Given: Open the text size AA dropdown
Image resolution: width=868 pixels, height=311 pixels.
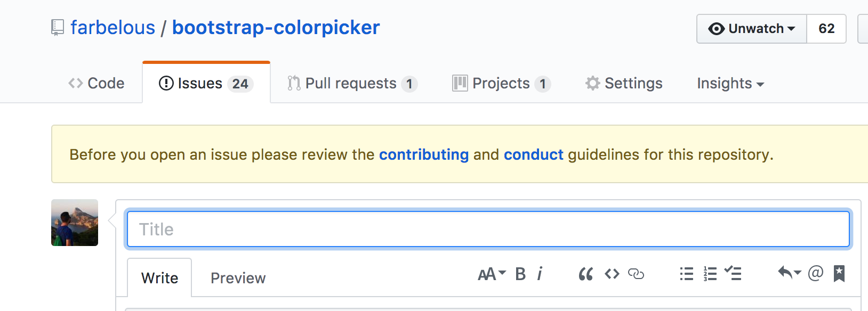Looking at the screenshot, I should click(489, 274).
